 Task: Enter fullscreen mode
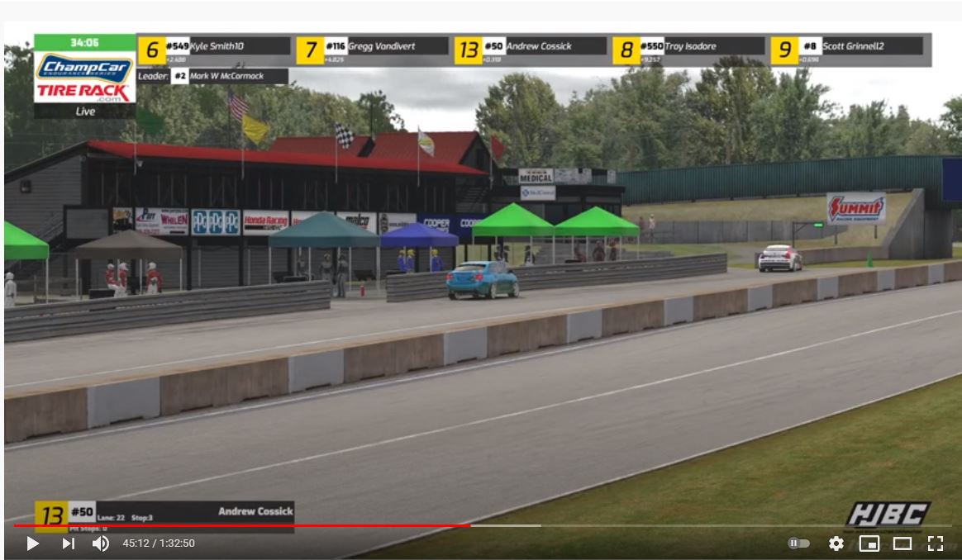935,543
